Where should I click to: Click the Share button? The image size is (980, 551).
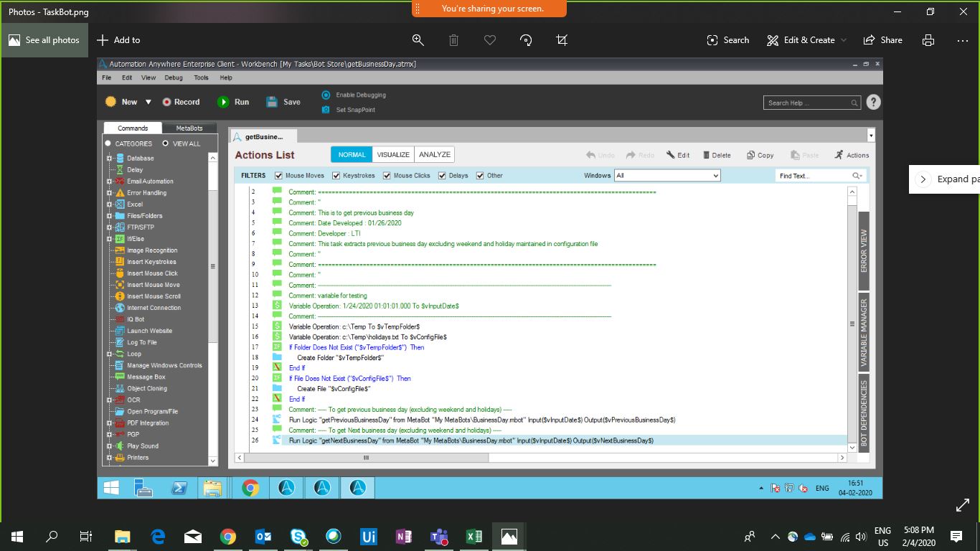[883, 40]
